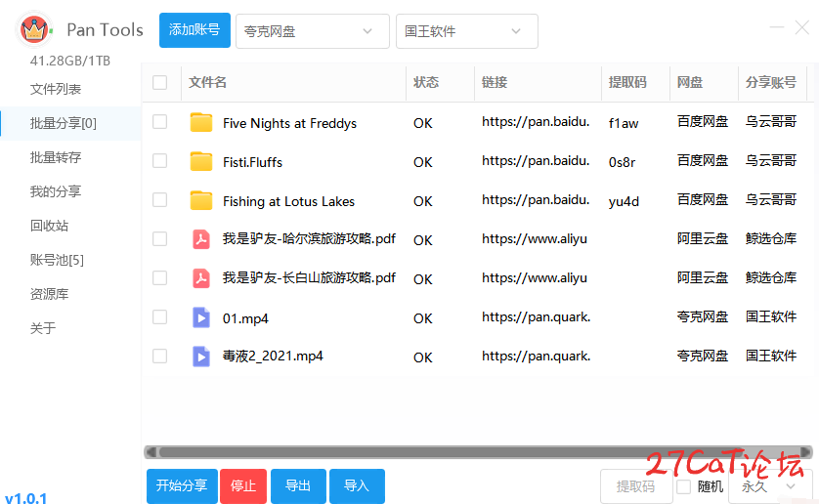
Task: Click PDF icon of 长白山旅游攻略 file
Action: tap(201, 278)
